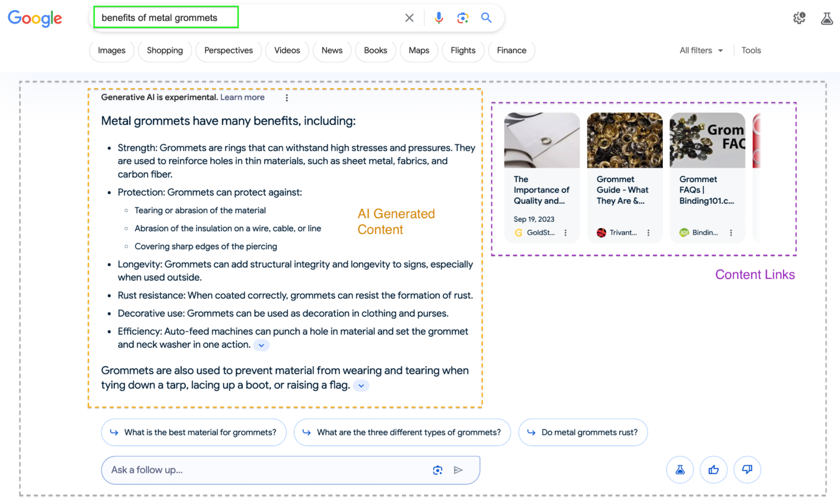840x504 pixels.
Task: Click the send arrow in follow-up box
Action: click(458, 470)
